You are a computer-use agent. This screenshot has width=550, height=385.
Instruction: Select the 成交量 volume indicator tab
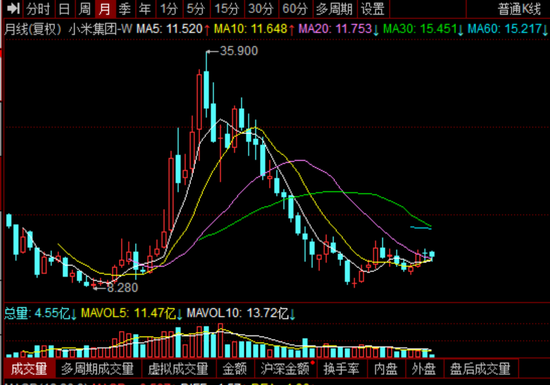point(29,369)
